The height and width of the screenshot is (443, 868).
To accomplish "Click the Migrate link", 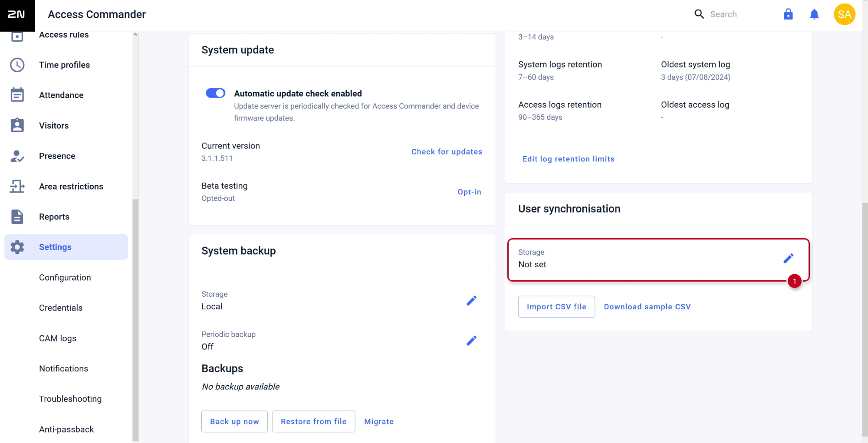I will (x=379, y=421).
